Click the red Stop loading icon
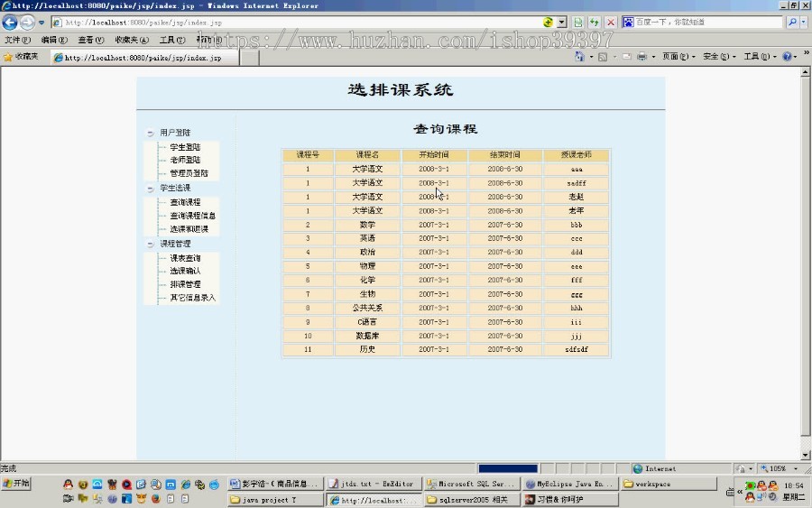The width and height of the screenshot is (812, 508). pos(611,23)
